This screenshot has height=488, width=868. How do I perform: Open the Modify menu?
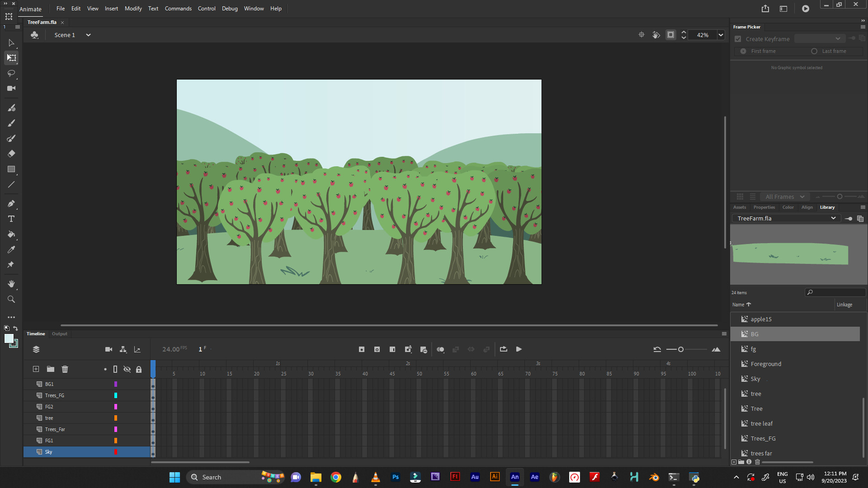pyautogui.click(x=133, y=9)
